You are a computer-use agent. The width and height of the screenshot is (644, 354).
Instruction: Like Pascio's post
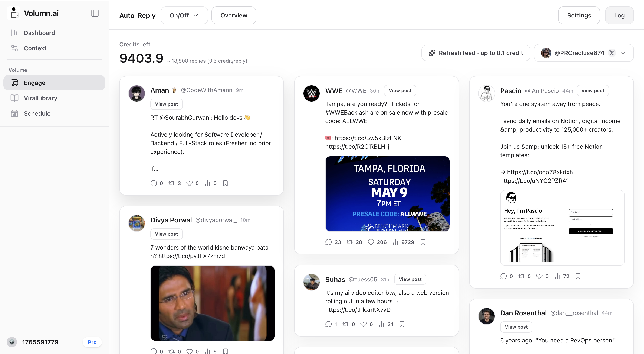[x=539, y=276]
